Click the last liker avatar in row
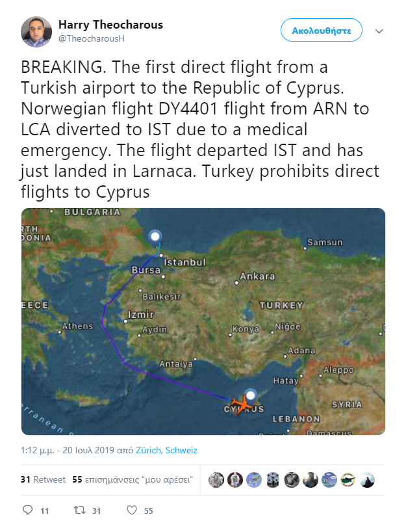The width and height of the screenshot is (406, 532). (367, 480)
